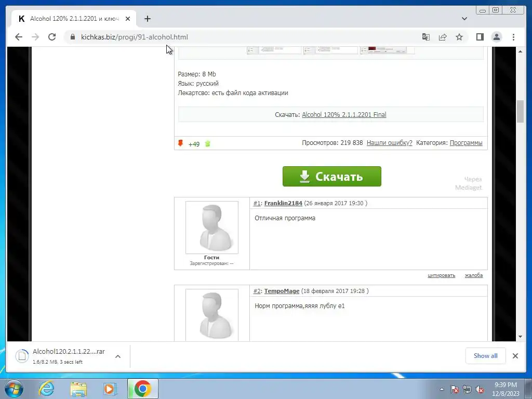Close the downloads bar
Viewport: 532px width, 399px height.
coord(515,355)
